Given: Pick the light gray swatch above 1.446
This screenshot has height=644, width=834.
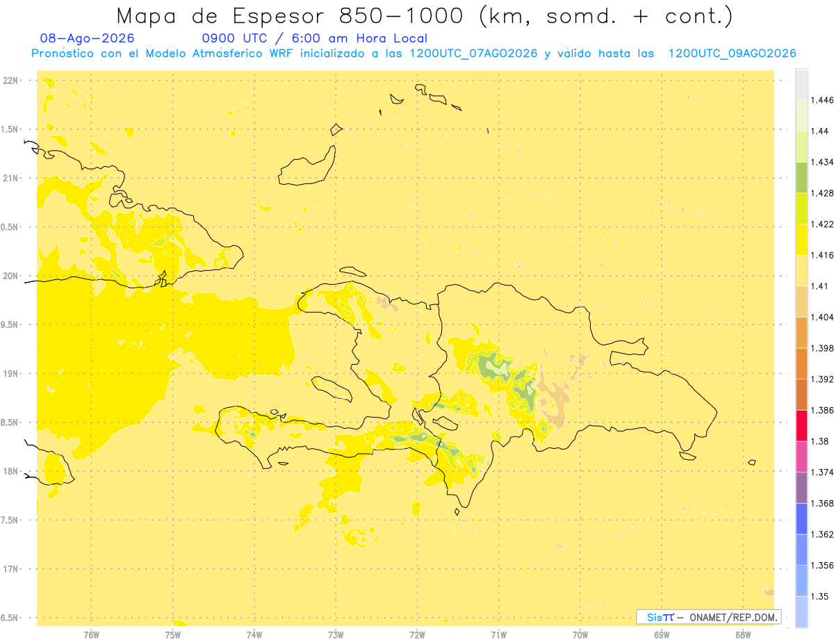Looking at the screenshot, I should coord(801,84).
